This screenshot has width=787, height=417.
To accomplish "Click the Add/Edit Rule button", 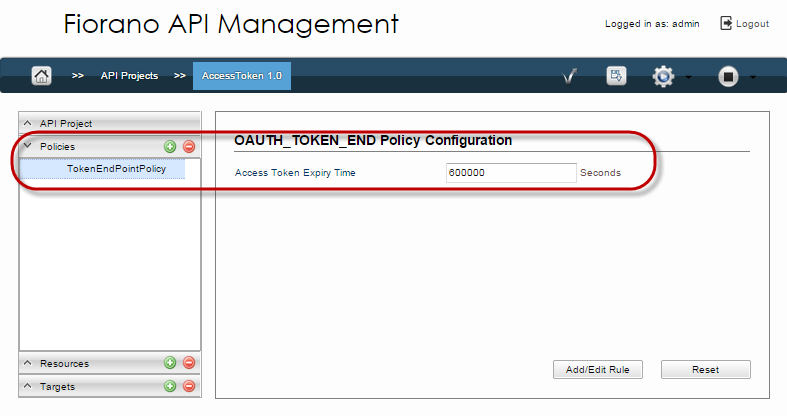I will [597, 369].
